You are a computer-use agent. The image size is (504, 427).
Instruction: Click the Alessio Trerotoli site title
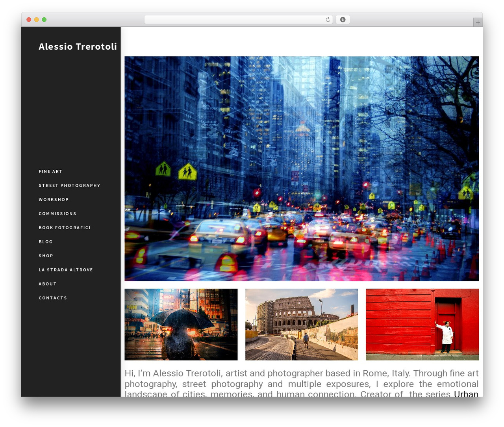tap(78, 46)
